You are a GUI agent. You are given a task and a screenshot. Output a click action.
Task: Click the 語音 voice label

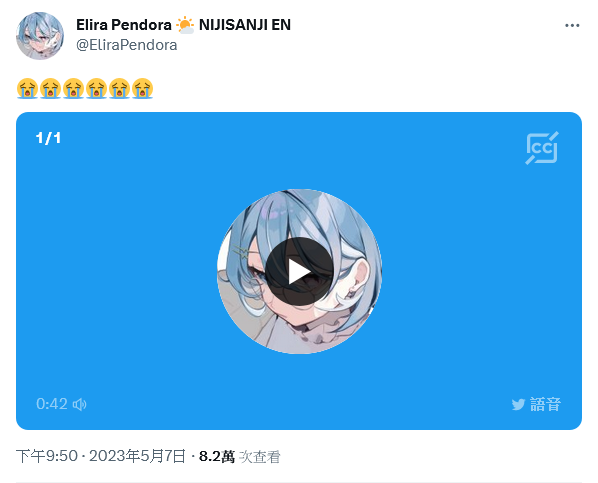point(545,404)
